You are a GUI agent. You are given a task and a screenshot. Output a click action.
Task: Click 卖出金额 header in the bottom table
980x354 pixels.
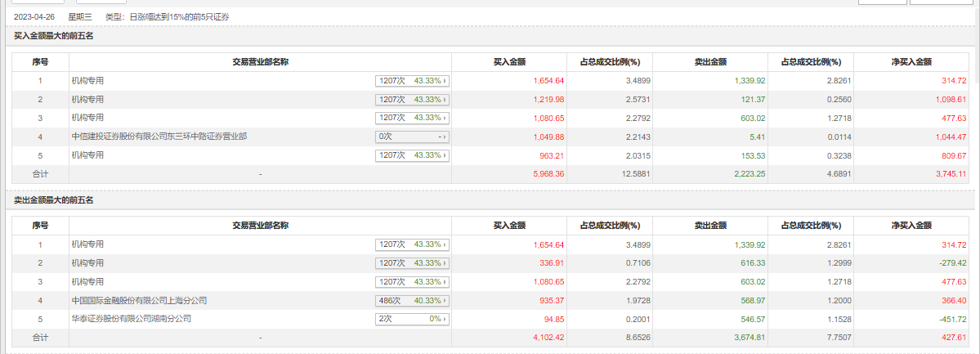click(710, 226)
